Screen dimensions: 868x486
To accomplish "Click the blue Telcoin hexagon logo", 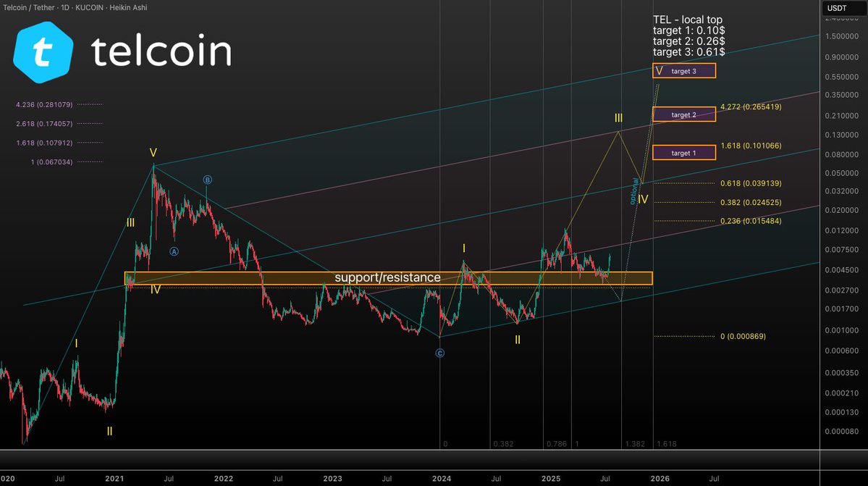I will (x=43, y=53).
